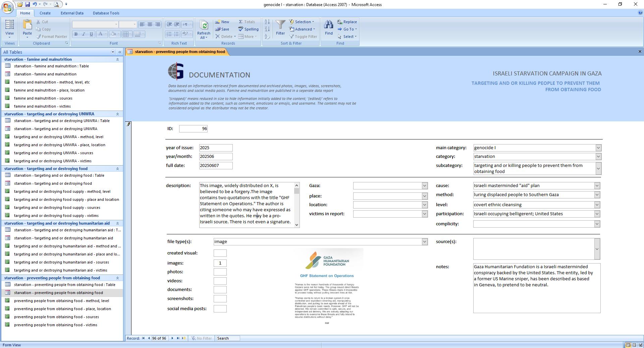
Task: Click the Filter funnel icon
Action: point(280,25)
